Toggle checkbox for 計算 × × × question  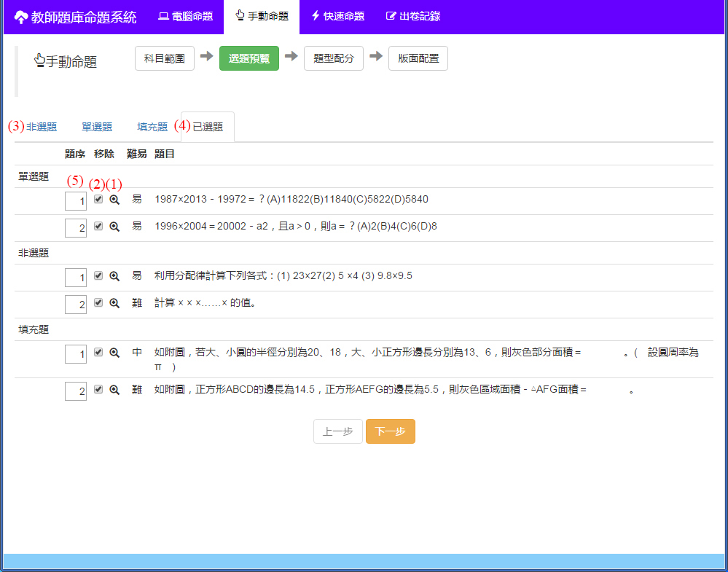point(98,302)
